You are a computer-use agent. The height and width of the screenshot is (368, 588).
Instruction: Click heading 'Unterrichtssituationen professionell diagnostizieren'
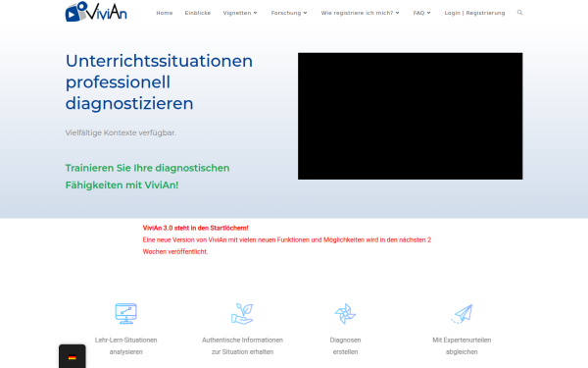(x=159, y=82)
